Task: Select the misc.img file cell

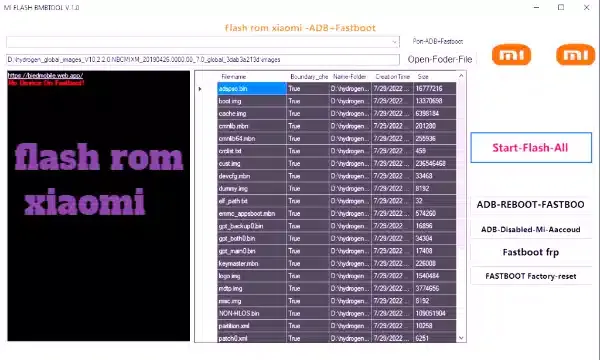Action: coord(252,301)
